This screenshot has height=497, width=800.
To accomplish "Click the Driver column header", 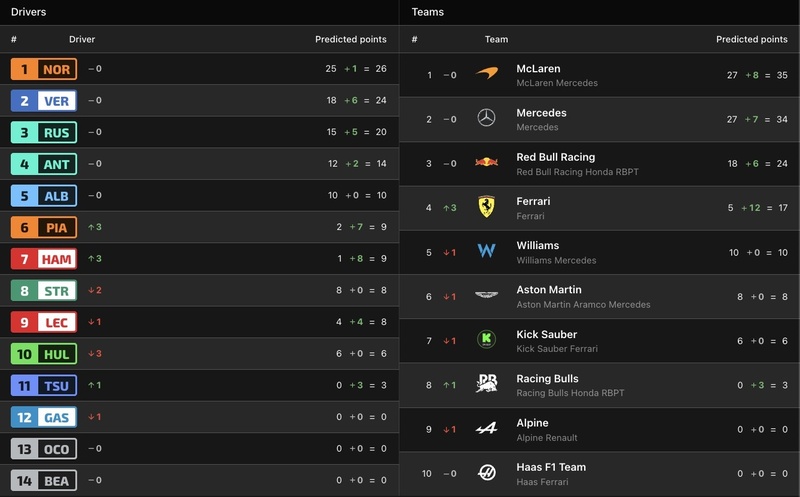I will (82, 39).
